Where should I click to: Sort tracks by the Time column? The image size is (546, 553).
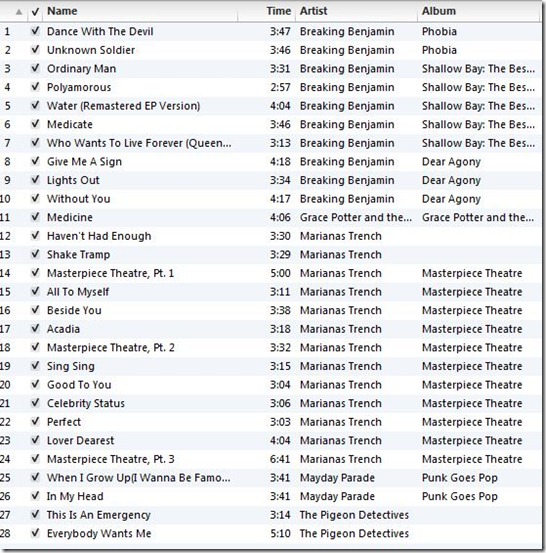[279, 11]
